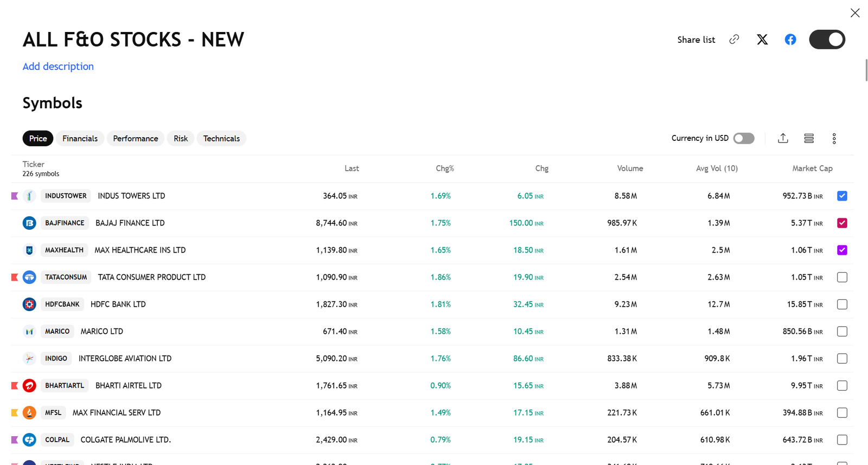Switch to the Financials tab
868x465 pixels.
80,138
